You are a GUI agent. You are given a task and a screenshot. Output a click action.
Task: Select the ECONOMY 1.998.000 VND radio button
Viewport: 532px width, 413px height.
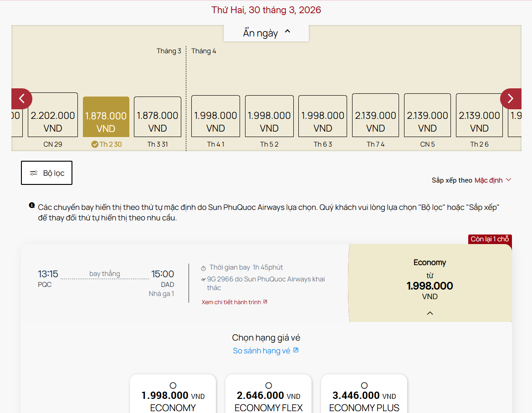pyautogui.click(x=173, y=386)
